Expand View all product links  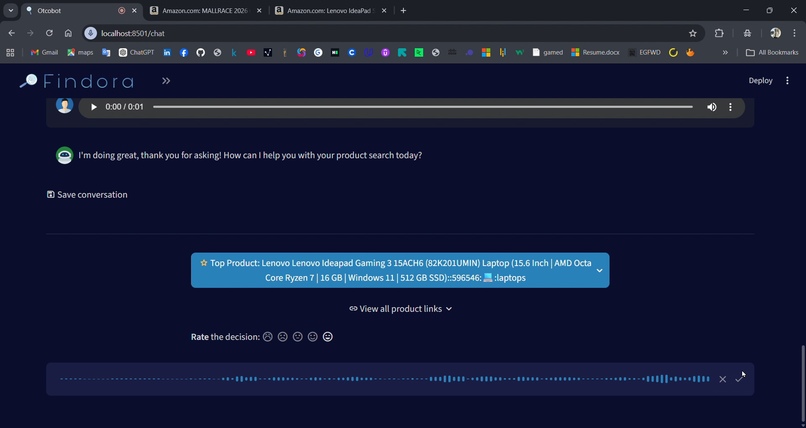[x=400, y=309]
